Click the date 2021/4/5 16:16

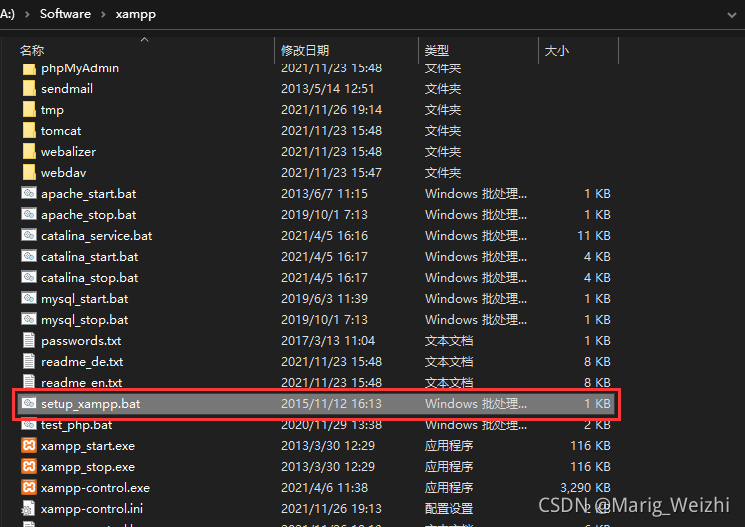coord(324,236)
